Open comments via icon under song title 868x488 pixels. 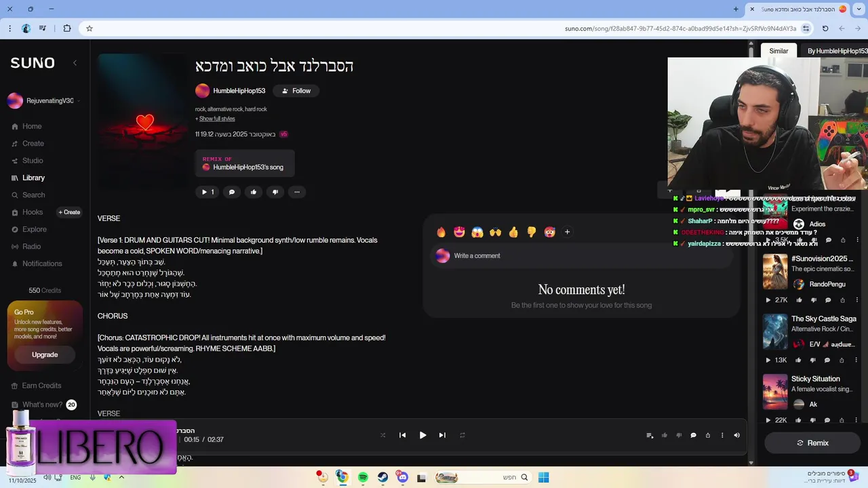(x=232, y=192)
